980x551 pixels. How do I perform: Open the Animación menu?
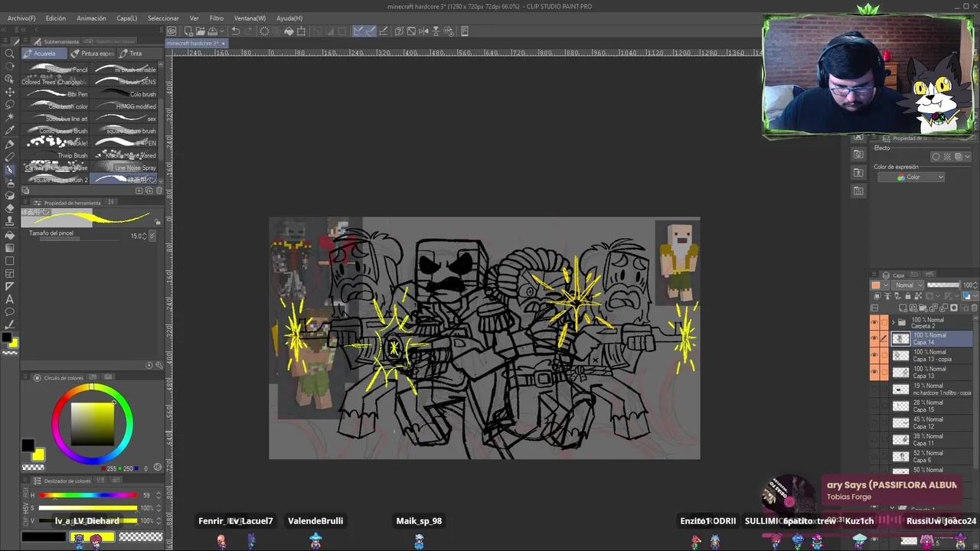pos(91,18)
